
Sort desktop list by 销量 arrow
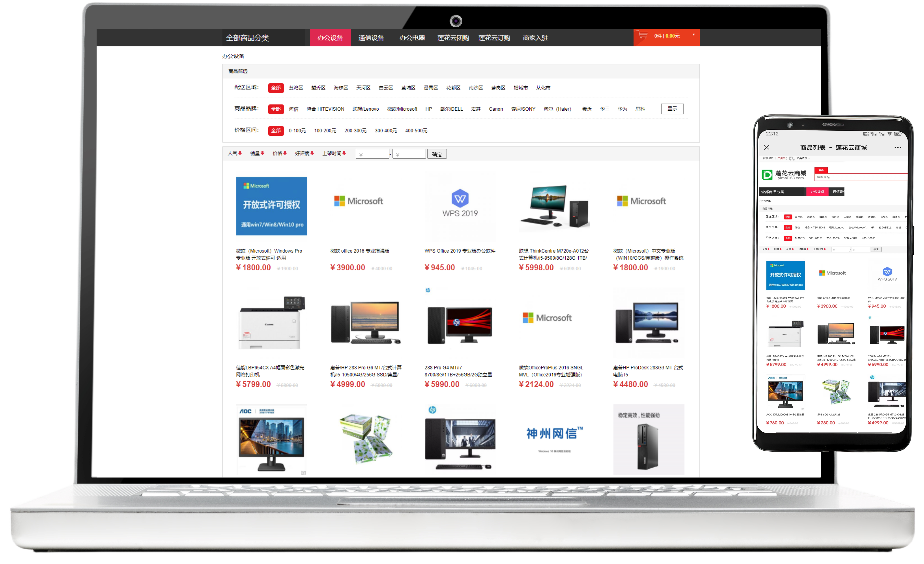tap(262, 153)
